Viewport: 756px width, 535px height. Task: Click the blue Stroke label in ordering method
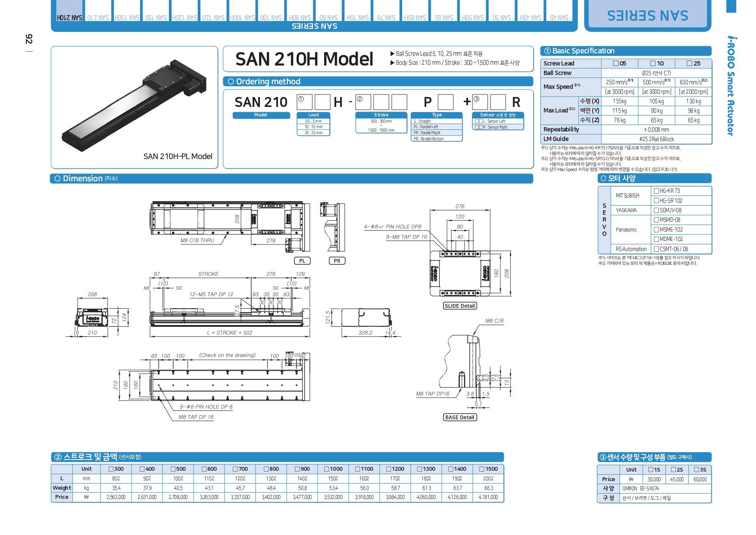(381, 115)
